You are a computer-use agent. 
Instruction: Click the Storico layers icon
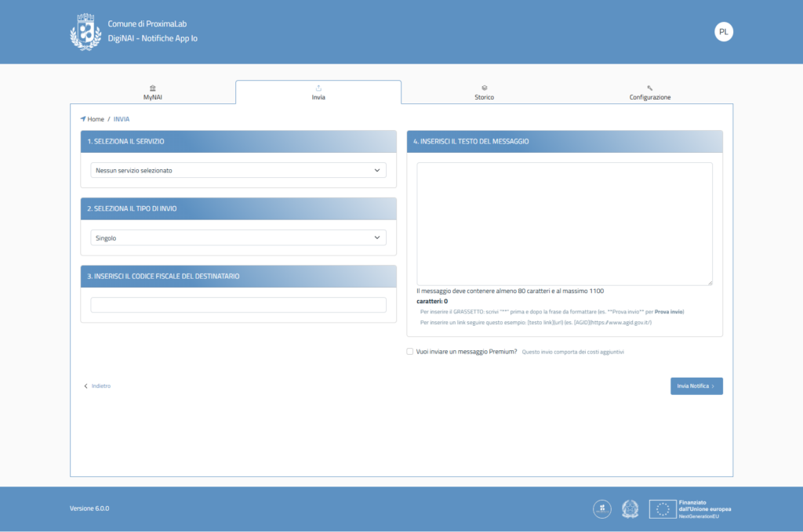(x=485, y=88)
